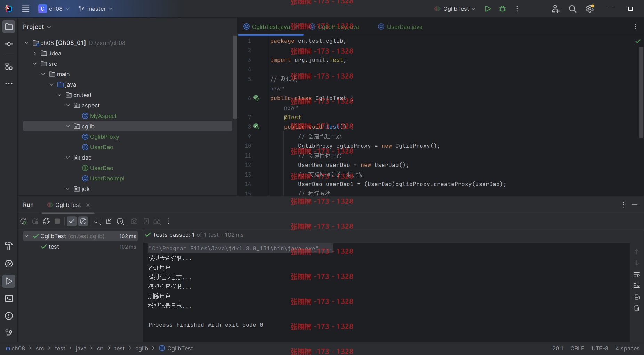Viewport: 644px width, 355px height.
Task: Open the CglibTest run configuration dropdown
Action: click(x=454, y=9)
